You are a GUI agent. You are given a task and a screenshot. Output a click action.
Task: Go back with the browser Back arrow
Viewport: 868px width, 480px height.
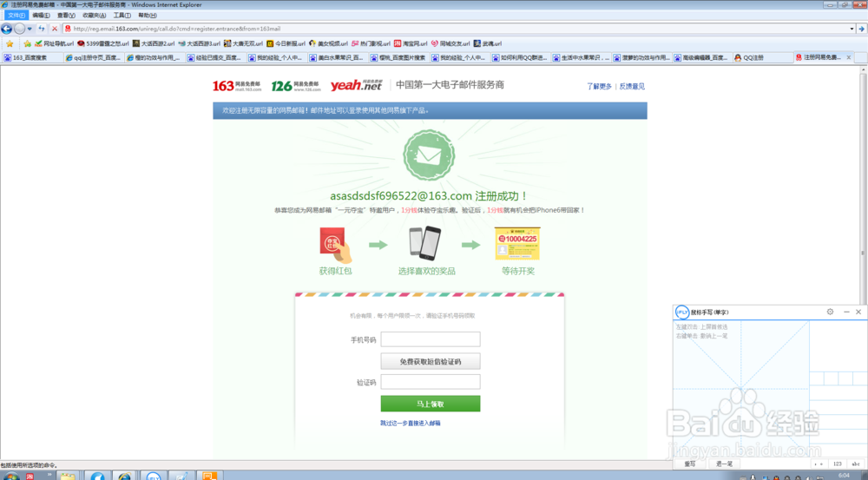click(7, 29)
